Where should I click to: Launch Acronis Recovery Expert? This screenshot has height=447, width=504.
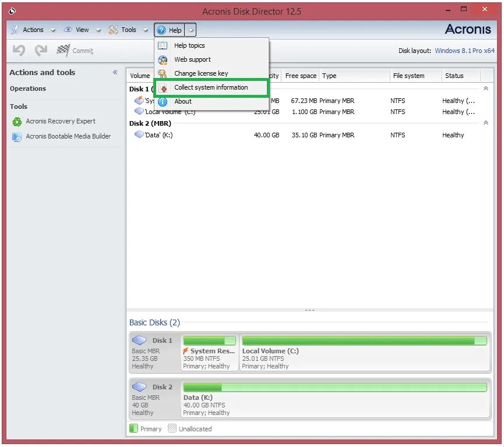tap(61, 121)
